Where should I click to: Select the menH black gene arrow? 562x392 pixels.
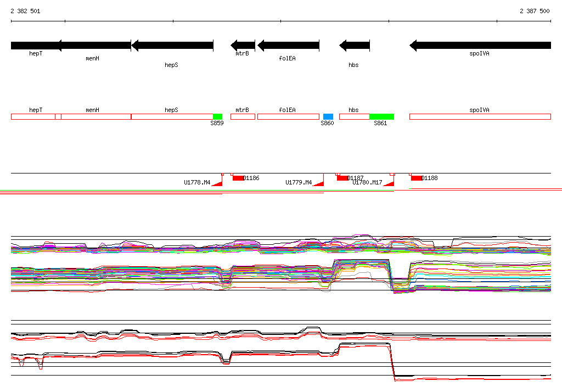[94, 45]
